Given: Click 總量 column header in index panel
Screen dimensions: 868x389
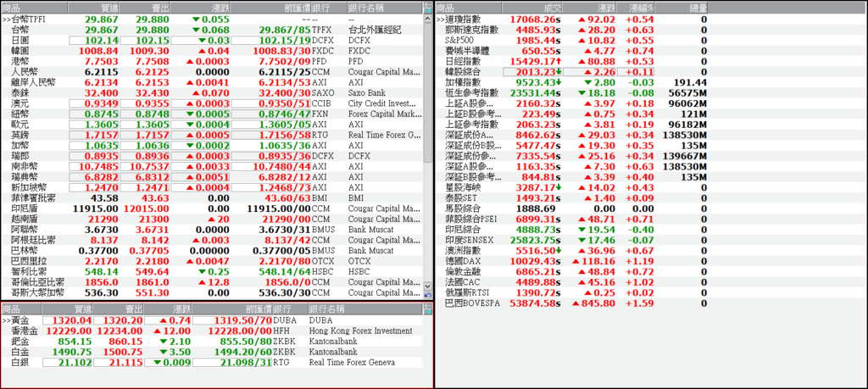Looking at the screenshot, I should (x=682, y=8).
